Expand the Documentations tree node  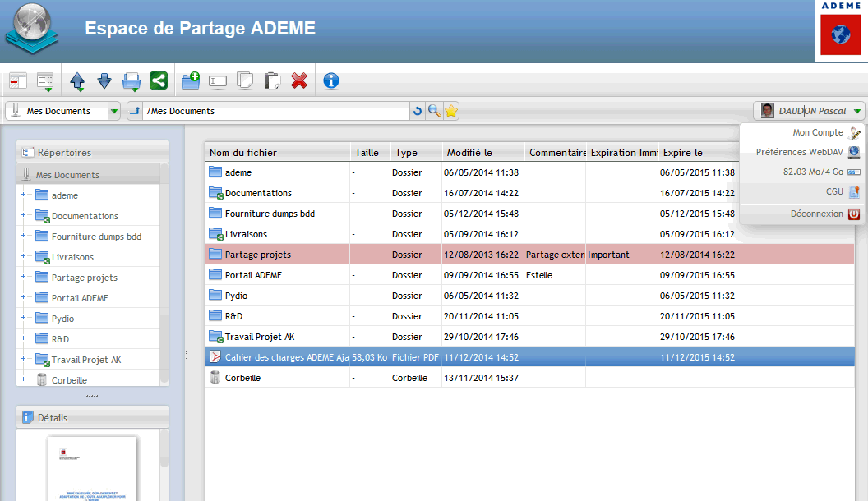tap(23, 215)
